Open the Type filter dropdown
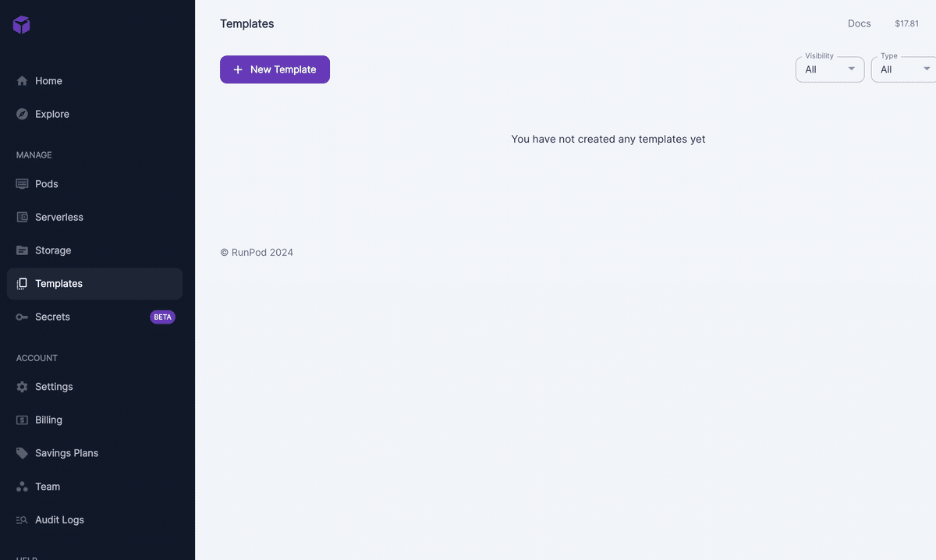The image size is (936, 560). coord(903,69)
